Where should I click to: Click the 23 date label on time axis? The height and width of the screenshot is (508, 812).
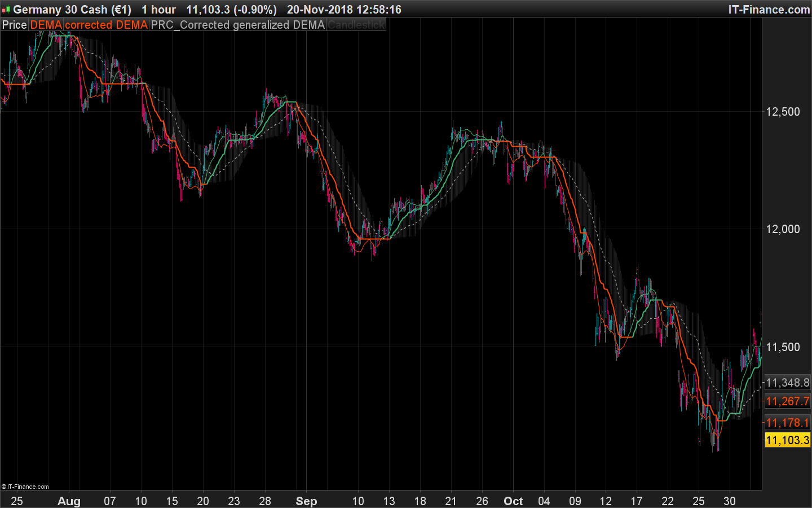[x=234, y=501]
